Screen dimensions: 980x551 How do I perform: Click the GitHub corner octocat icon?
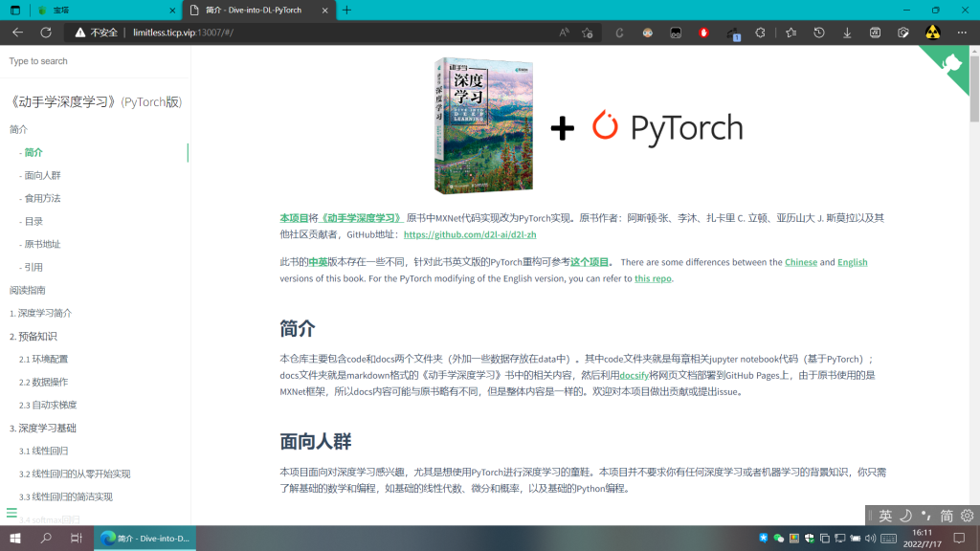[950, 64]
